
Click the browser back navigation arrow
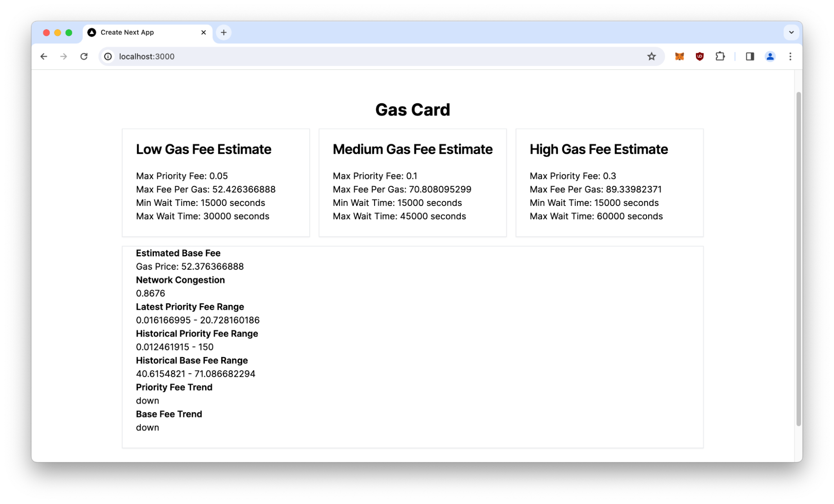click(x=44, y=56)
